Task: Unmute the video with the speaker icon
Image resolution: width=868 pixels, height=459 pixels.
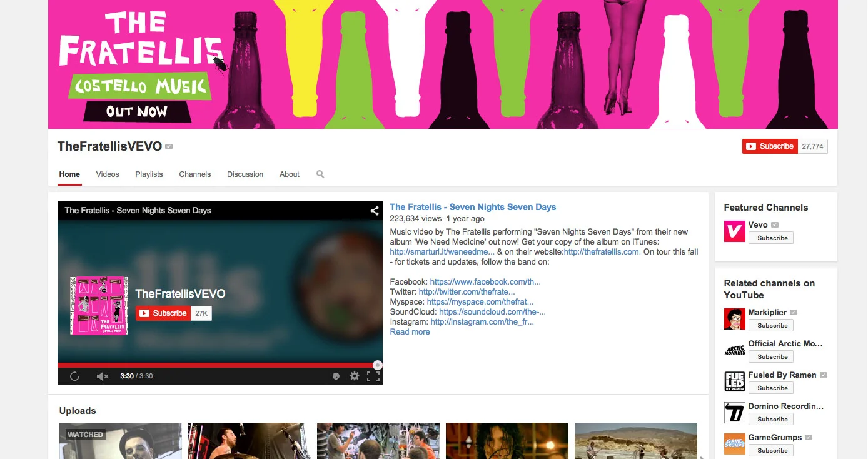Action: point(103,376)
